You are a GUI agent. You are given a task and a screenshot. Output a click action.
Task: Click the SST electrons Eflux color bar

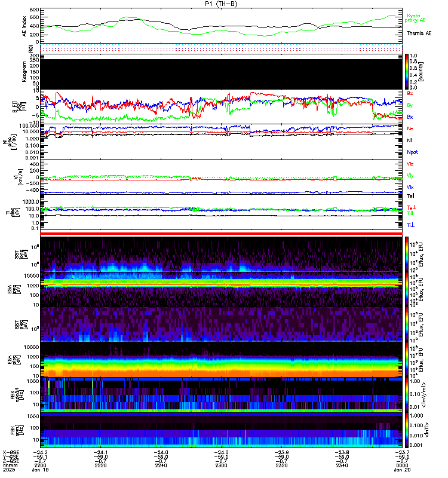pos(407,324)
